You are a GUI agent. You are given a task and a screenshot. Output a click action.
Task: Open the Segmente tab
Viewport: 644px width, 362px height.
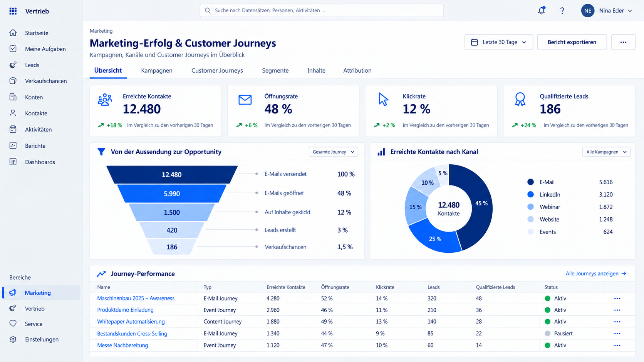(275, 70)
